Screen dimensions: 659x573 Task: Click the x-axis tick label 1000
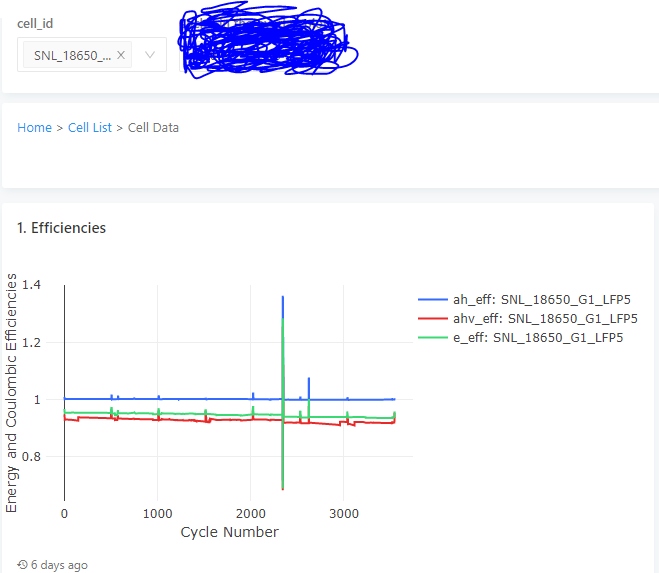click(x=158, y=514)
